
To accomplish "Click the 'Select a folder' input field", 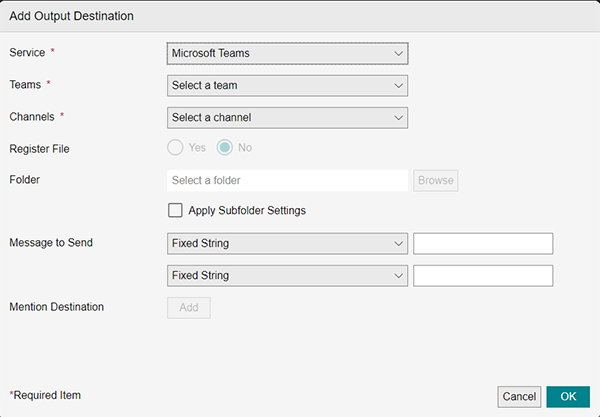I will 287,181.
